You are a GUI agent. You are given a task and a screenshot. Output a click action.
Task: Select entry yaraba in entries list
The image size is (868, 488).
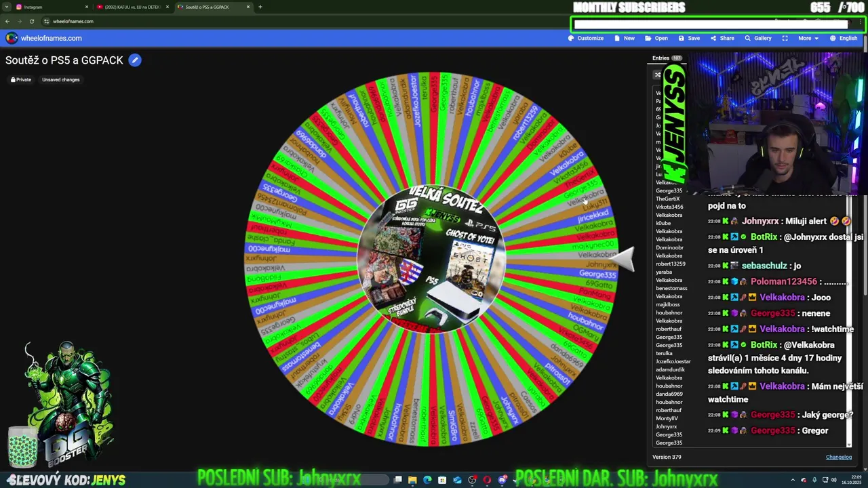click(x=664, y=272)
